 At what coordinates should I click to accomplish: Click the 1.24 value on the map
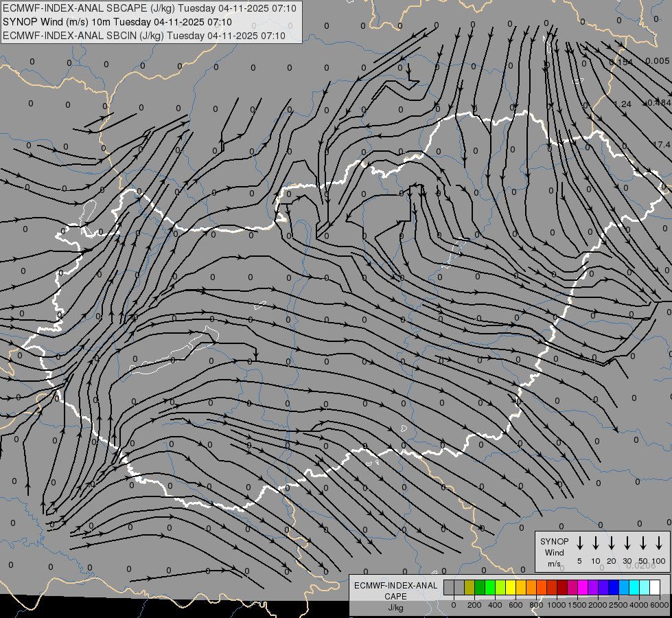[623, 104]
